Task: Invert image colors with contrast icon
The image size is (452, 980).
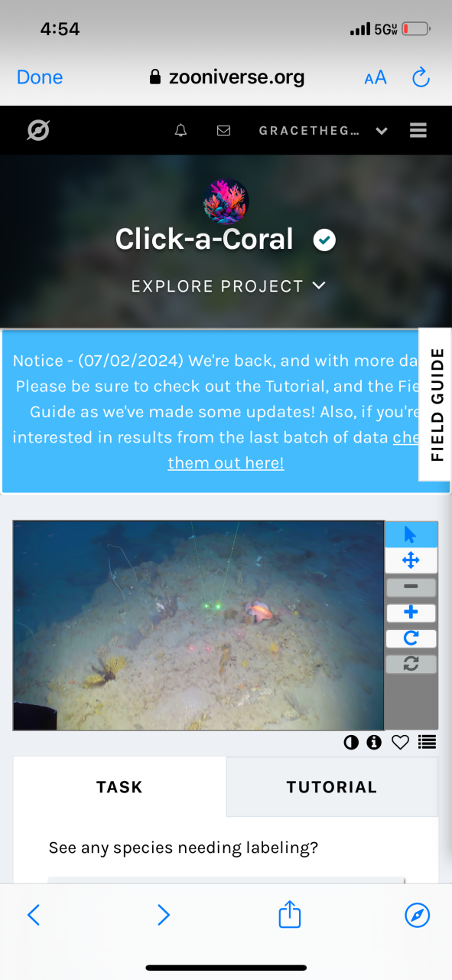Action: coord(351,742)
